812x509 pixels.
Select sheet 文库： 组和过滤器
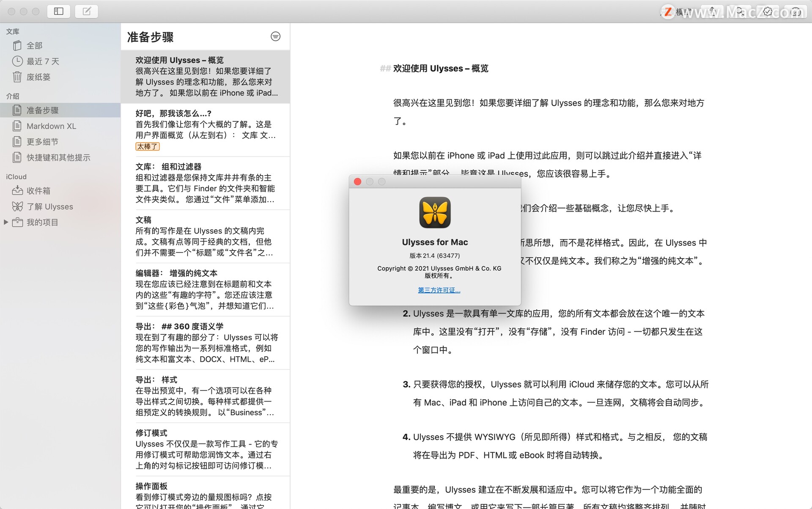click(x=206, y=183)
